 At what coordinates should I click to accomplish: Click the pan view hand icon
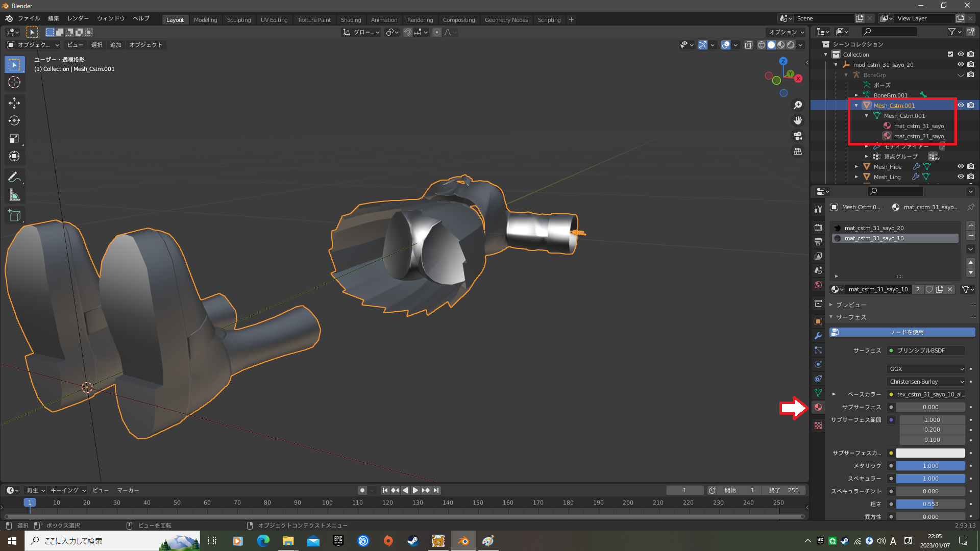click(x=798, y=120)
